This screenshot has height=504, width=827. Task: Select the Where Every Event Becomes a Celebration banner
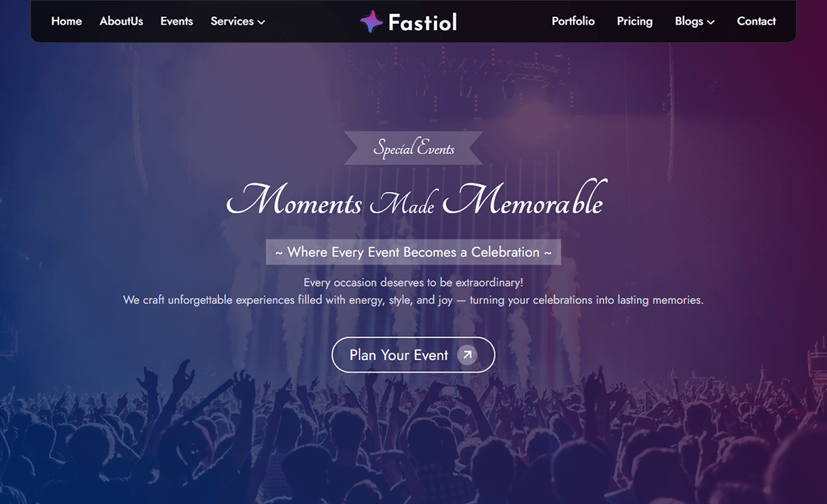[x=413, y=252]
